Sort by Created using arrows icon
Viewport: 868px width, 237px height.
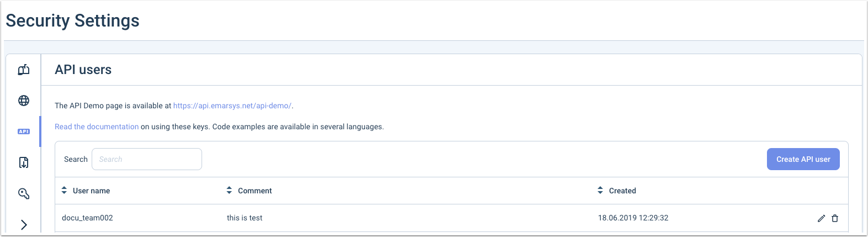click(600, 191)
